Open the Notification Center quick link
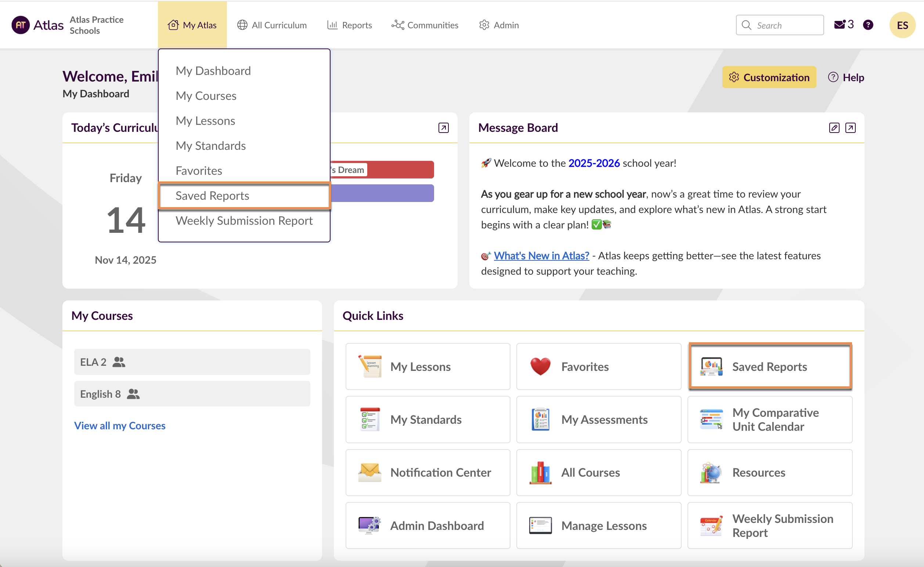Image resolution: width=924 pixels, height=567 pixels. pos(427,472)
